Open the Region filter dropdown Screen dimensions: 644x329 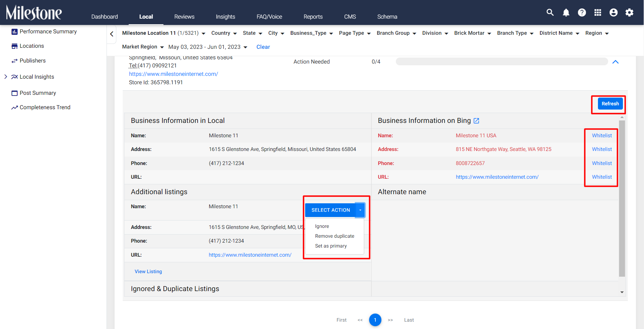tap(597, 33)
